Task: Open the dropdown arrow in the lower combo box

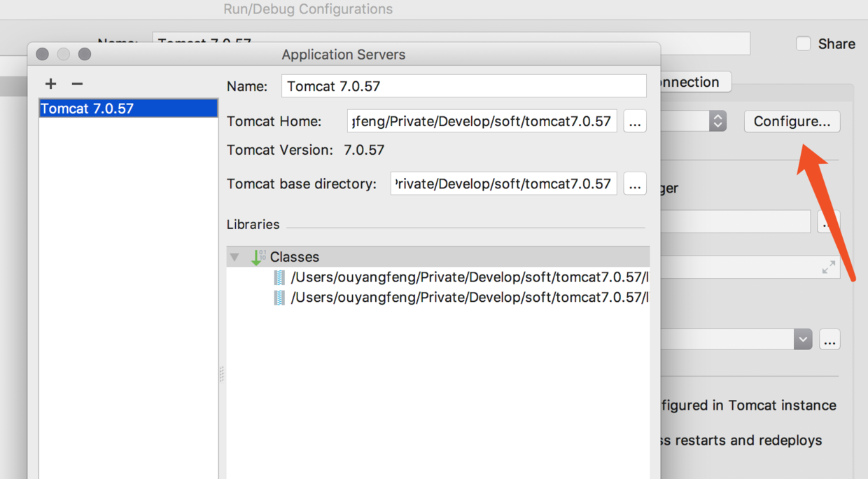Action: tap(803, 340)
